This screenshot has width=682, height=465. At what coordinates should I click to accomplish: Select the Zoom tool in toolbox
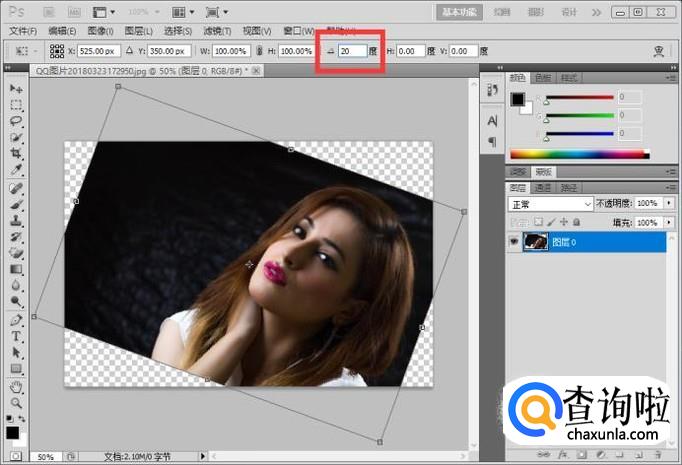[16, 401]
